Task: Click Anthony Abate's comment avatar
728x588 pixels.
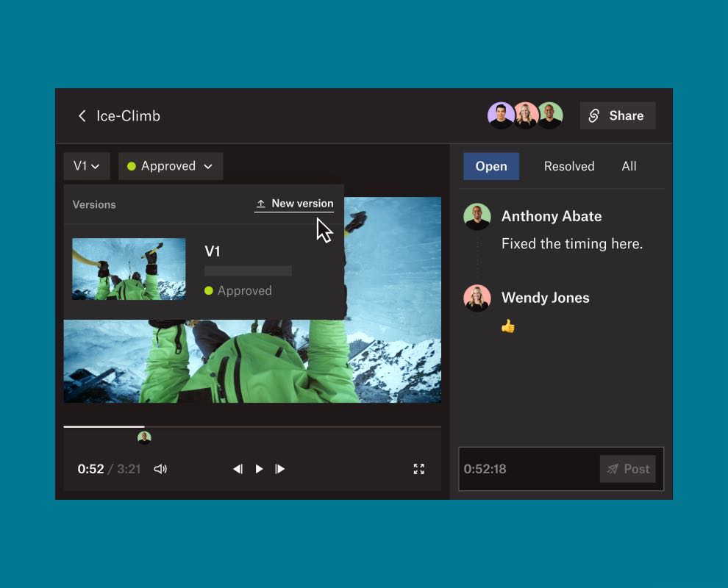Action: tap(477, 217)
